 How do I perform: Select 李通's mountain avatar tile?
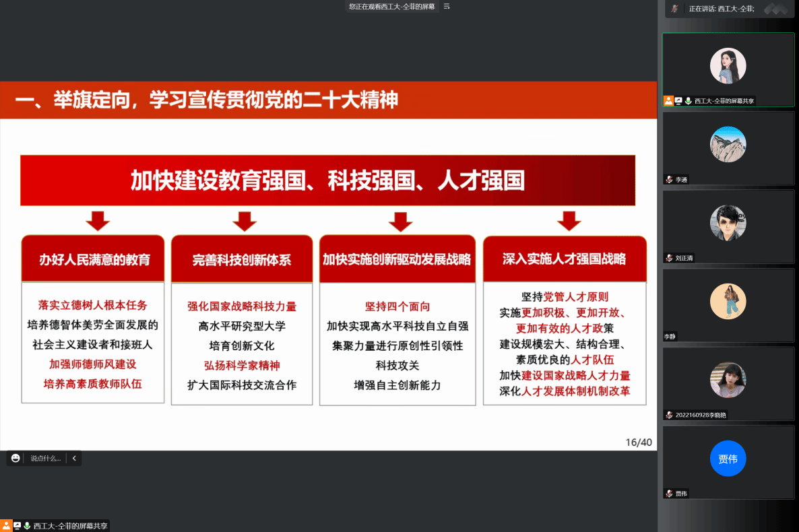coord(728,144)
